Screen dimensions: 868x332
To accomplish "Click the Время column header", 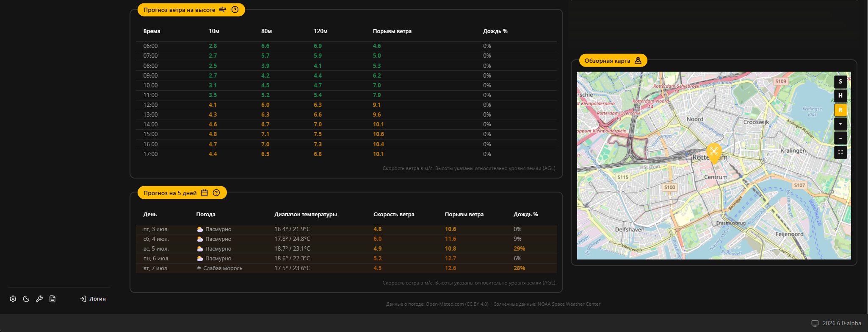I will pyautogui.click(x=152, y=31).
